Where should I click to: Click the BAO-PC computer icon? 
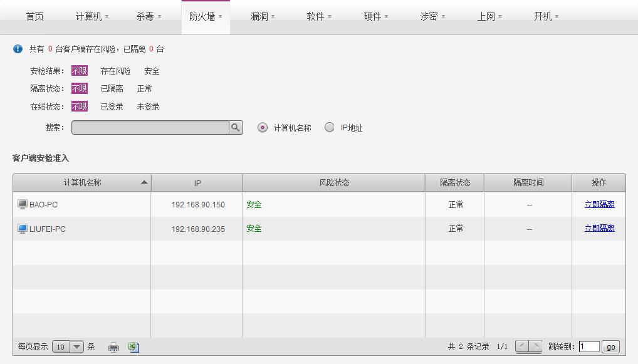pos(23,204)
